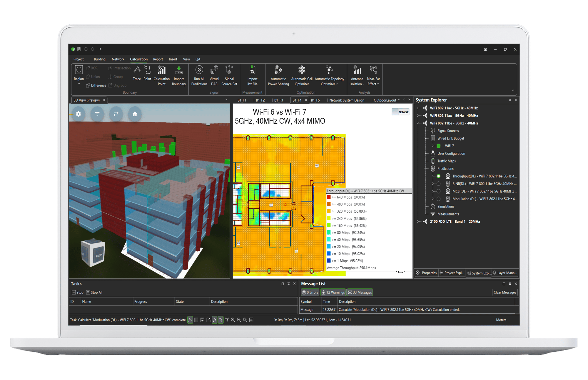Import an ibx File

click(x=252, y=76)
